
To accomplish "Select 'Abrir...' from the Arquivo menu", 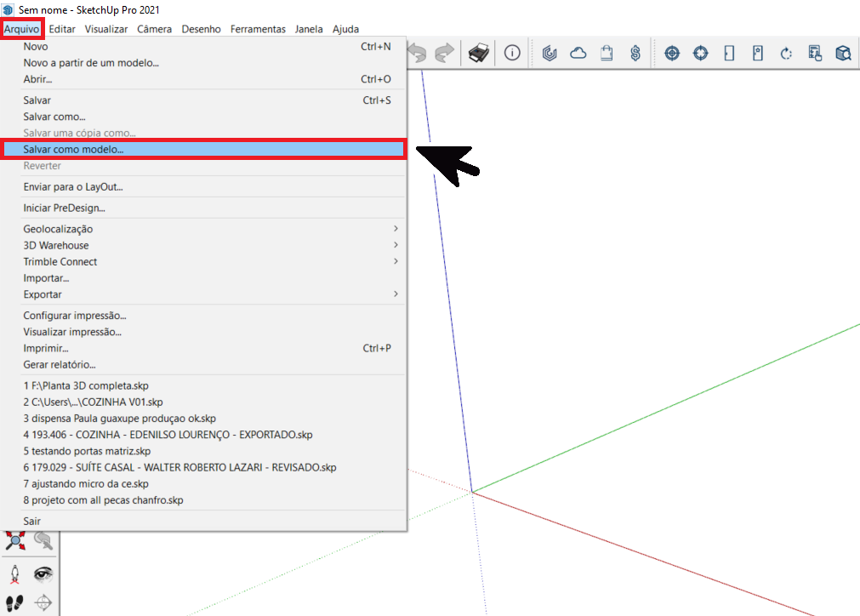I will 203,79.
